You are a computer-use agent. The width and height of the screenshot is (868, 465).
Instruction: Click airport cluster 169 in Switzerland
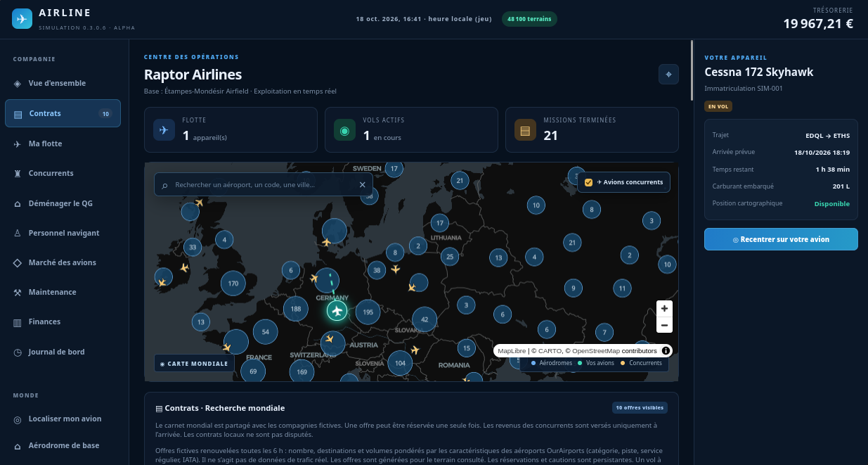pos(302,371)
